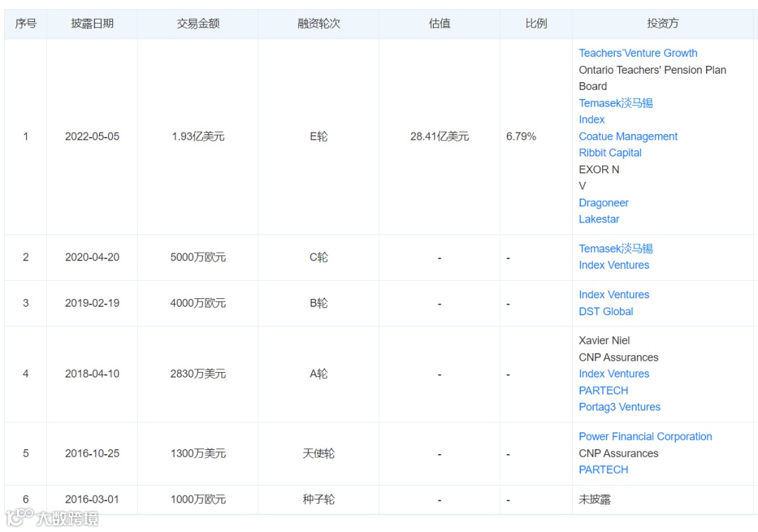This screenshot has width=758, height=532.
Task: Select the Ontario Teachers' Pension Plan text
Action: pyautogui.click(x=652, y=70)
